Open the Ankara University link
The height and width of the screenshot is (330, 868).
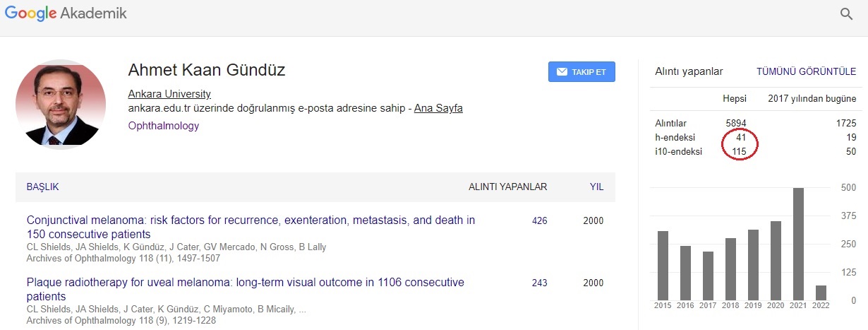pyautogui.click(x=169, y=94)
